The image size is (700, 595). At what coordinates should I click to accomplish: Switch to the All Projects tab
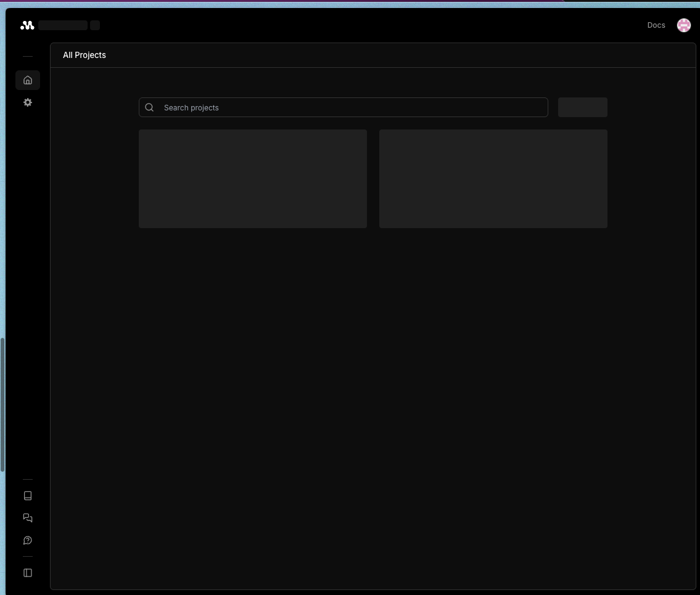tap(84, 55)
